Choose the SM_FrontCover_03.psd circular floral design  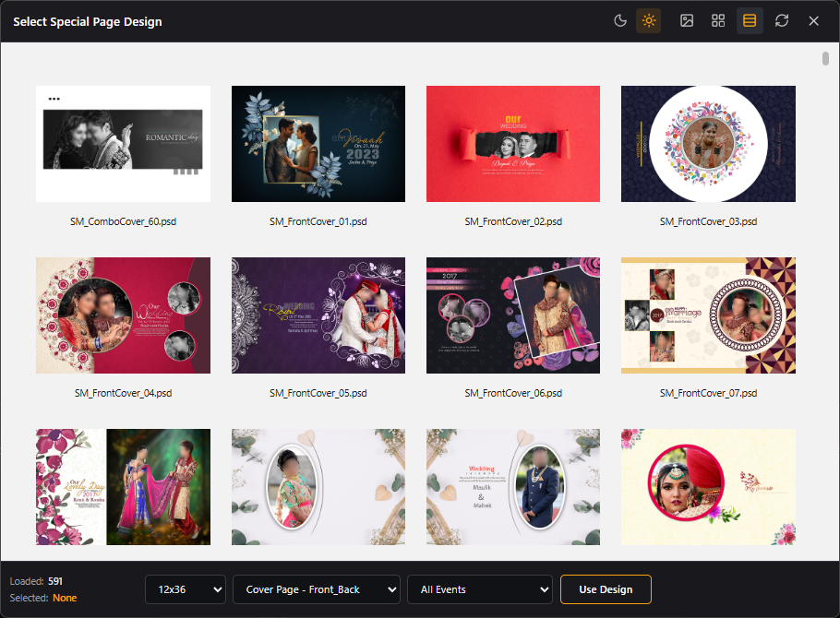click(708, 144)
